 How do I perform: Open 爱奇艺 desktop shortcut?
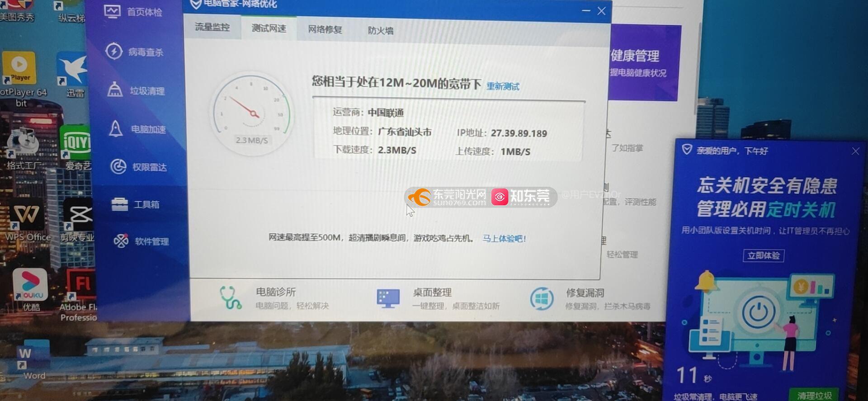(x=76, y=147)
